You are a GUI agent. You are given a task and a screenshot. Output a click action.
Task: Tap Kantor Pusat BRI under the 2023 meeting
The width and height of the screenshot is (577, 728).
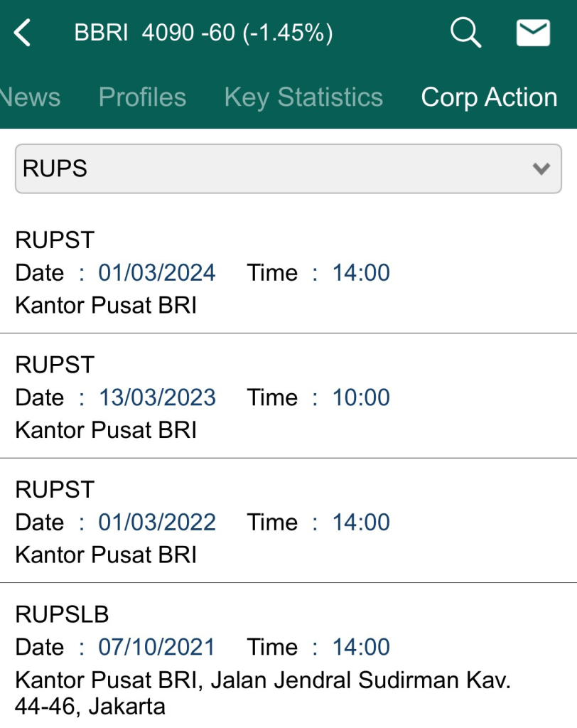[106, 430]
